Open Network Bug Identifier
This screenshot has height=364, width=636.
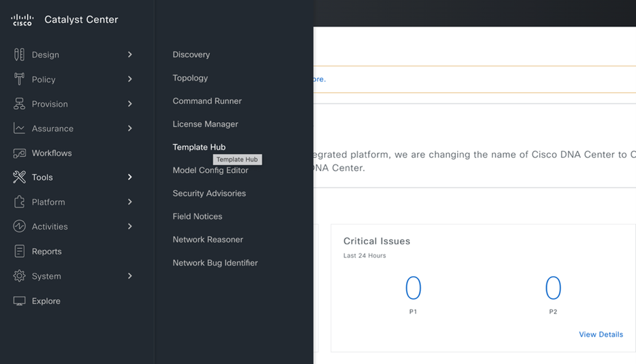(215, 263)
